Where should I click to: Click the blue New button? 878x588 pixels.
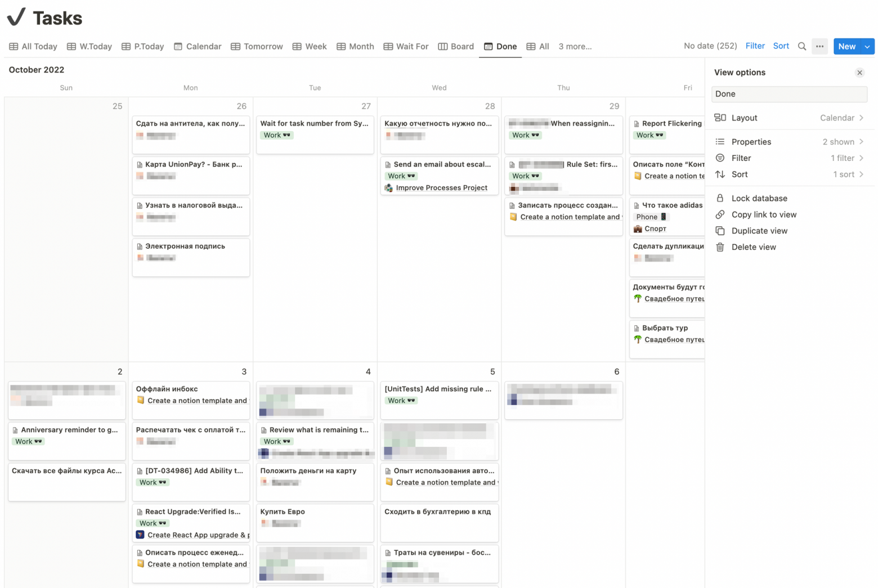coord(846,46)
